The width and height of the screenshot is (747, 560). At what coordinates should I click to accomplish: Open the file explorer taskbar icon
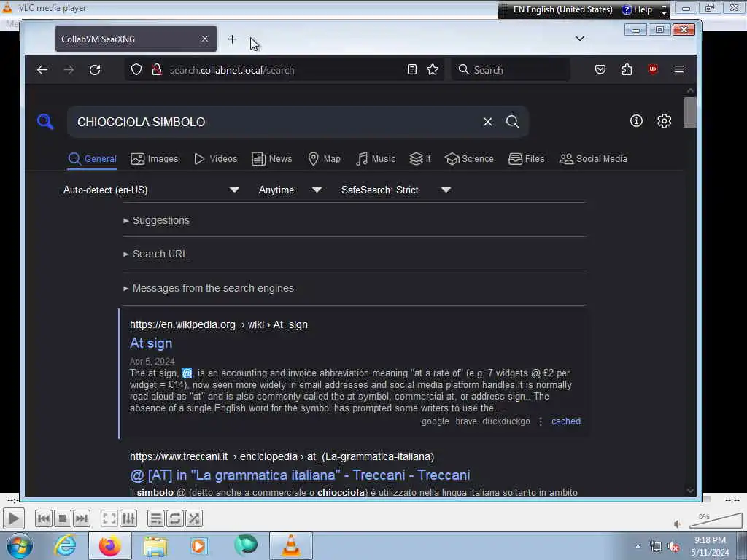155,545
